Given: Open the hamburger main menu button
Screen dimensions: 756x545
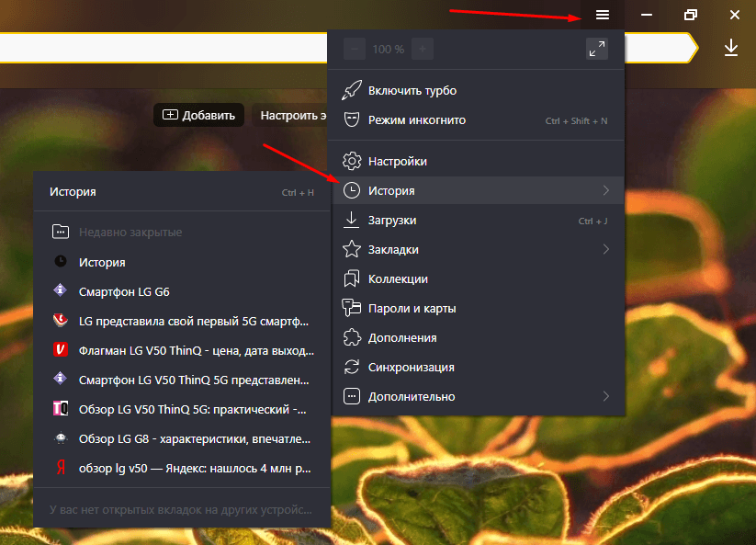Looking at the screenshot, I should coord(603,15).
